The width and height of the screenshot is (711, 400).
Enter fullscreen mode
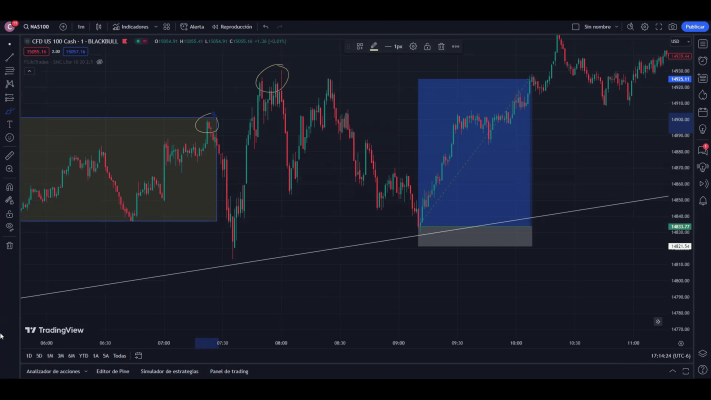[x=659, y=27]
